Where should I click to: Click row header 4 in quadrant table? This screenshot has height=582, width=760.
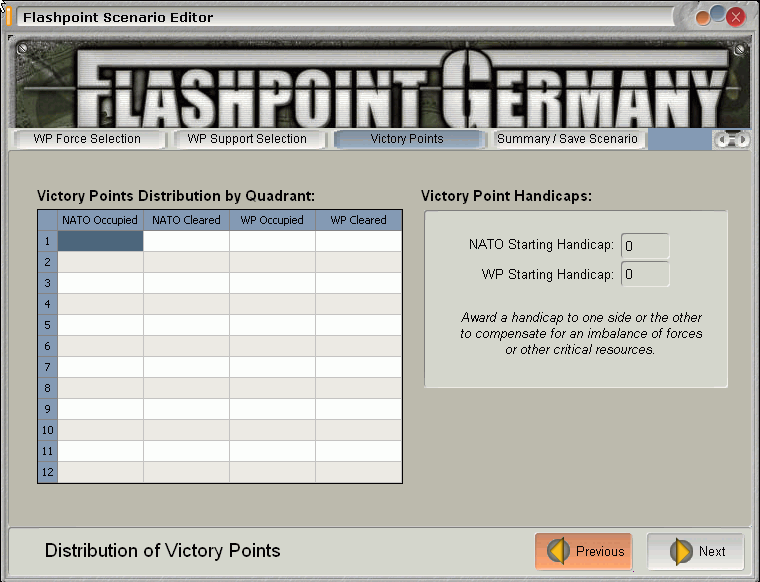click(x=48, y=304)
